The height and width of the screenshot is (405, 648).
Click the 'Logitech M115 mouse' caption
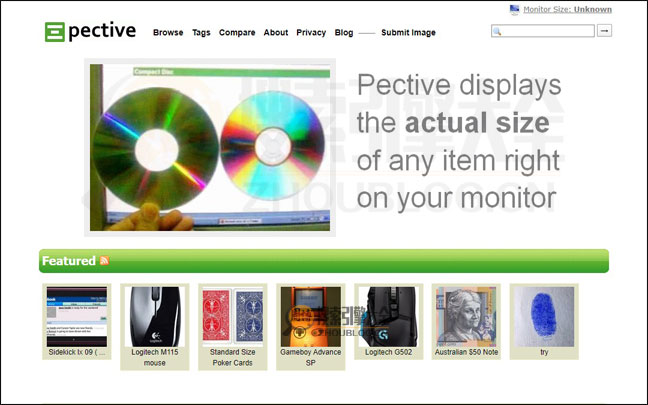[155, 357]
